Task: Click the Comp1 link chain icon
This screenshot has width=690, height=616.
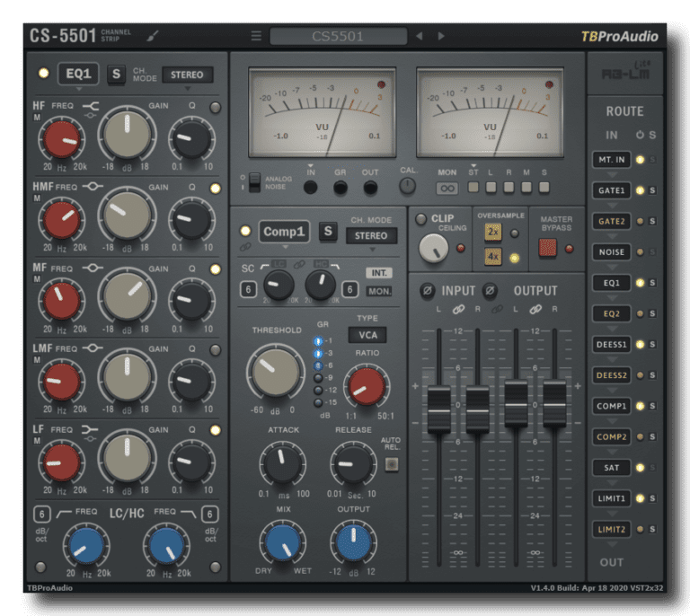Action: (245, 247)
